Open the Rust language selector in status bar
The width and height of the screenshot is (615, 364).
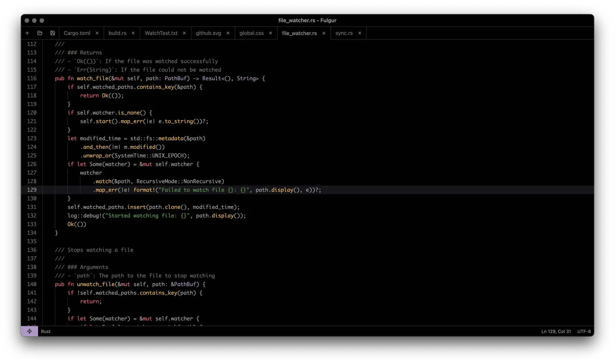(x=46, y=331)
